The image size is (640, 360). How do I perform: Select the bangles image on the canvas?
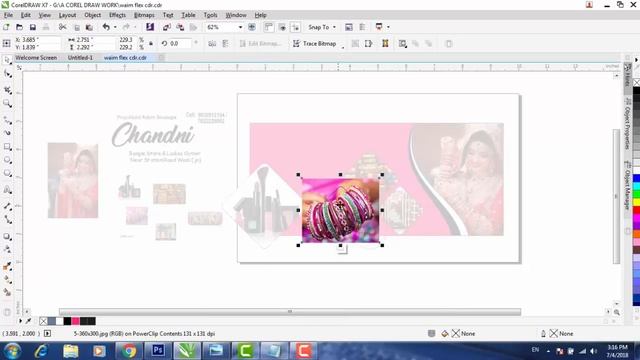340,210
